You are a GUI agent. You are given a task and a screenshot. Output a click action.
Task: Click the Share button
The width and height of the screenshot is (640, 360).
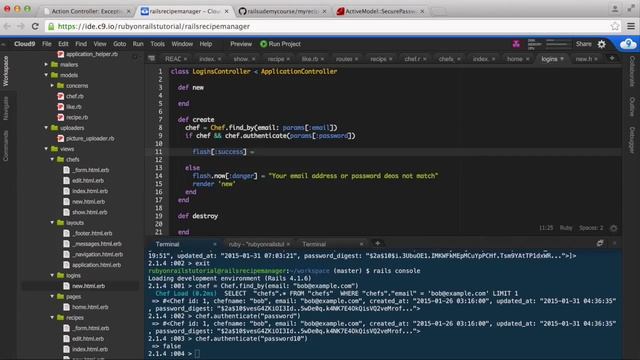point(583,44)
